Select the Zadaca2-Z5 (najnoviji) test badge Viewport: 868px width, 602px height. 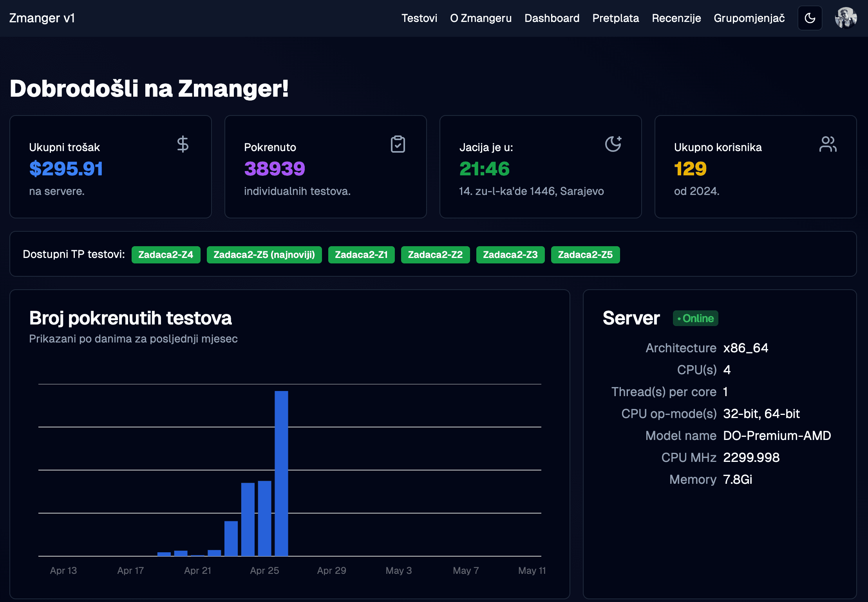pos(264,255)
